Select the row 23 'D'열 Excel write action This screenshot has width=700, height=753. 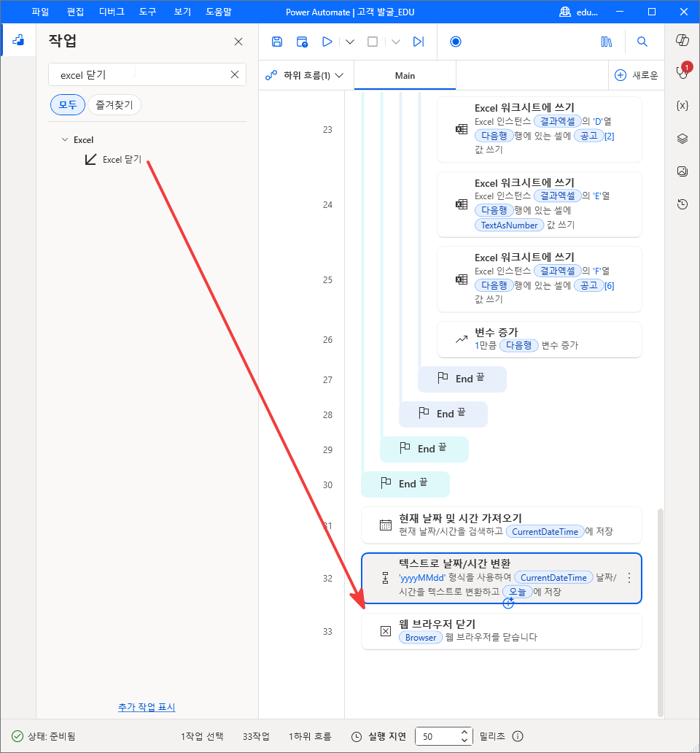point(540,130)
